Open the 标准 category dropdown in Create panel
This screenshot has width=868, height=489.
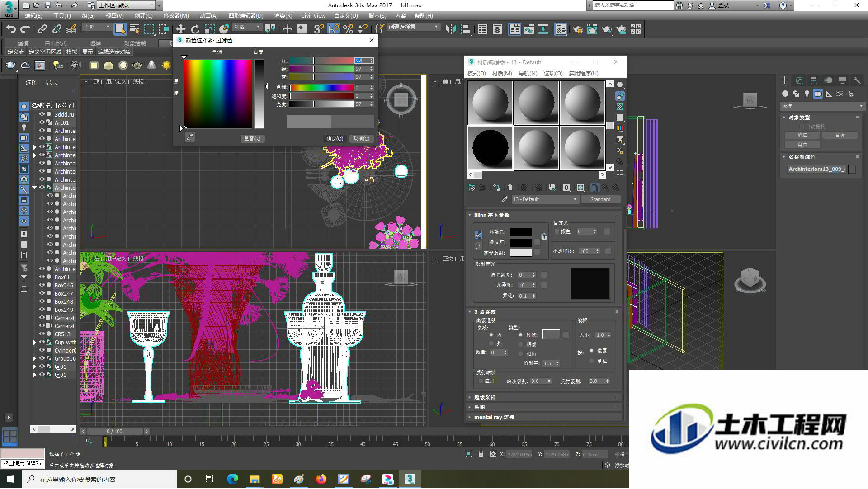[822, 106]
